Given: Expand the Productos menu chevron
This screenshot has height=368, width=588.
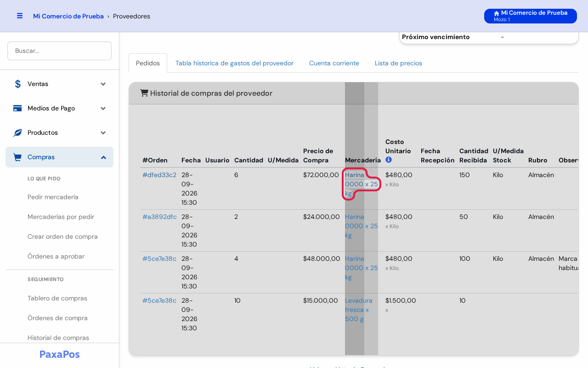Looking at the screenshot, I should pyautogui.click(x=103, y=132).
